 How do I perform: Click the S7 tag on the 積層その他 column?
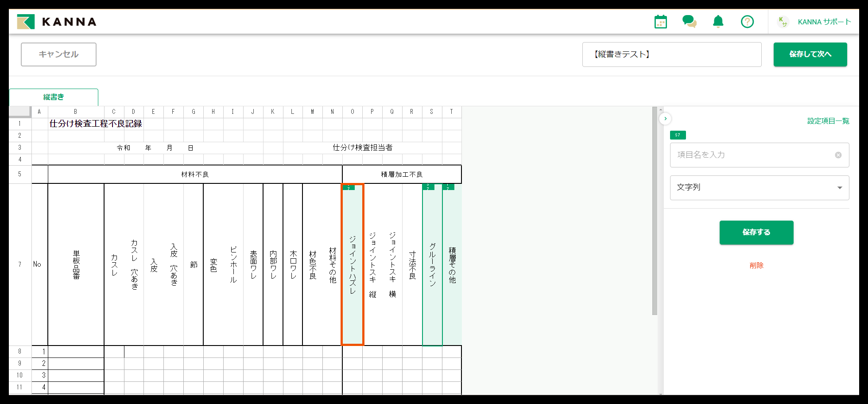click(448, 186)
